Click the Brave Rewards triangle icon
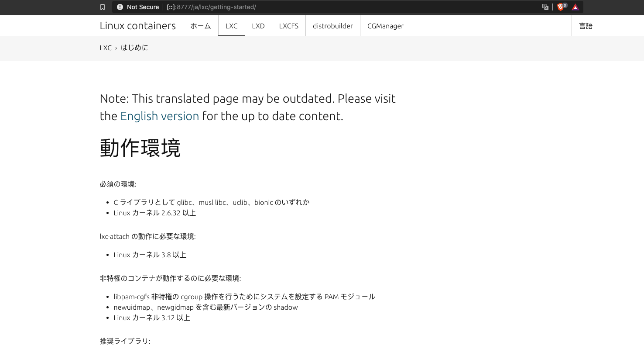 pyautogui.click(x=575, y=7)
